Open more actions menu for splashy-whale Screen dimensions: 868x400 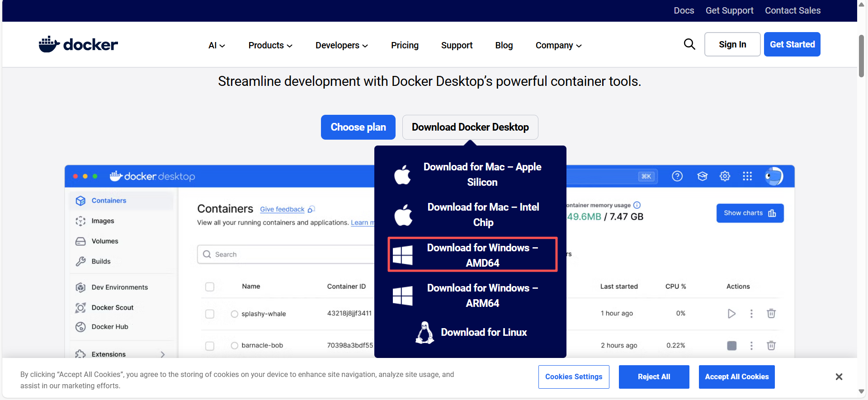pyautogui.click(x=751, y=314)
